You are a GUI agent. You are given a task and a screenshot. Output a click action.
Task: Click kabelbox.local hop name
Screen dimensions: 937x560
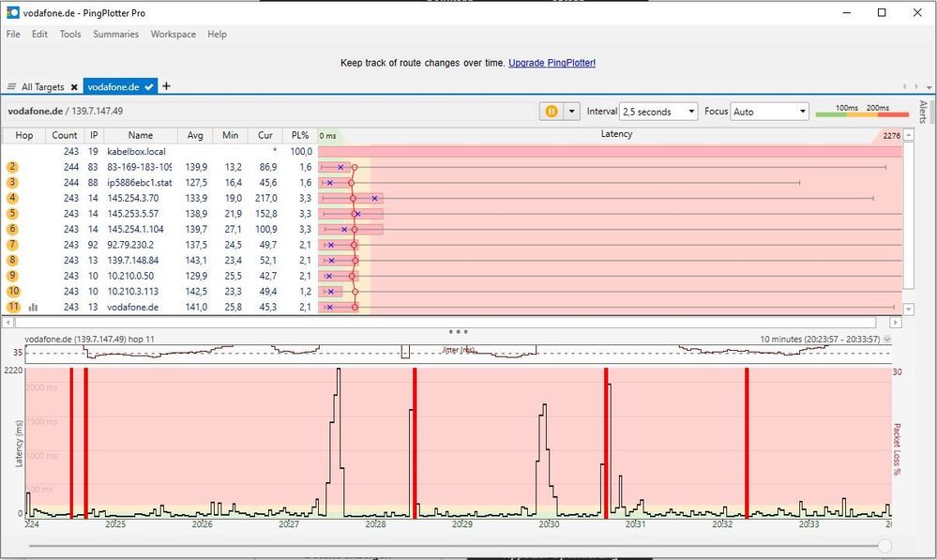pos(136,152)
